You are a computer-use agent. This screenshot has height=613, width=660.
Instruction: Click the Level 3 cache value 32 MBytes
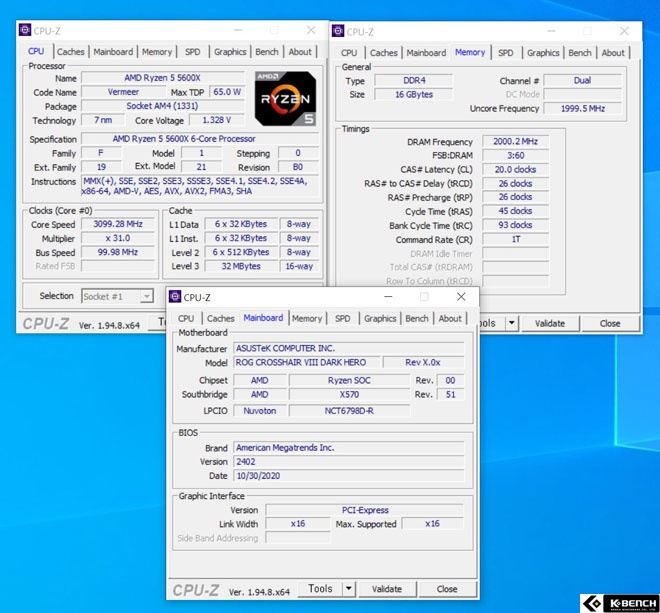click(241, 266)
